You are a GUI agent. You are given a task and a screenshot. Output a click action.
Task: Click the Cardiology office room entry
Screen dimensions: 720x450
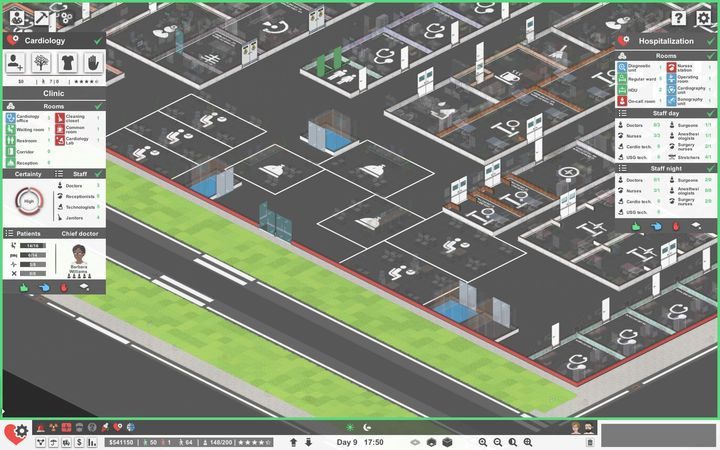click(x=28, y=118)
